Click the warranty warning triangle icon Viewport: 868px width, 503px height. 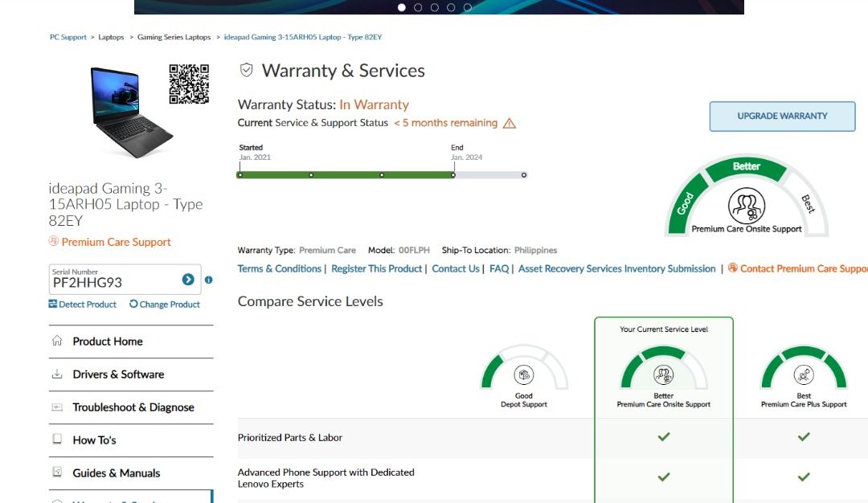tap(509, 124)
